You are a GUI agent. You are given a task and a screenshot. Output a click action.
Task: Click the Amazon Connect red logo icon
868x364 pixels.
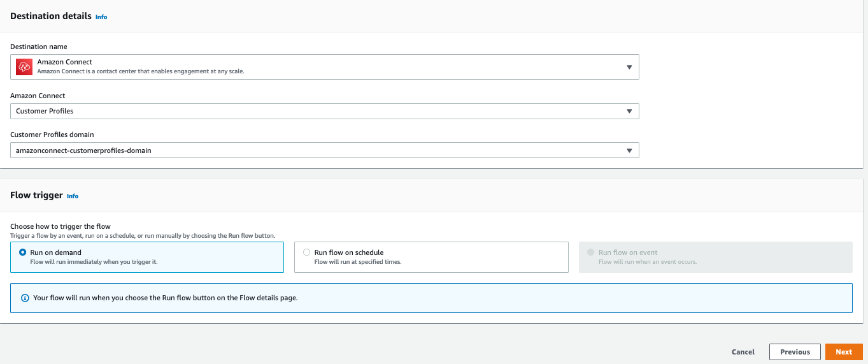pos(24,66)
